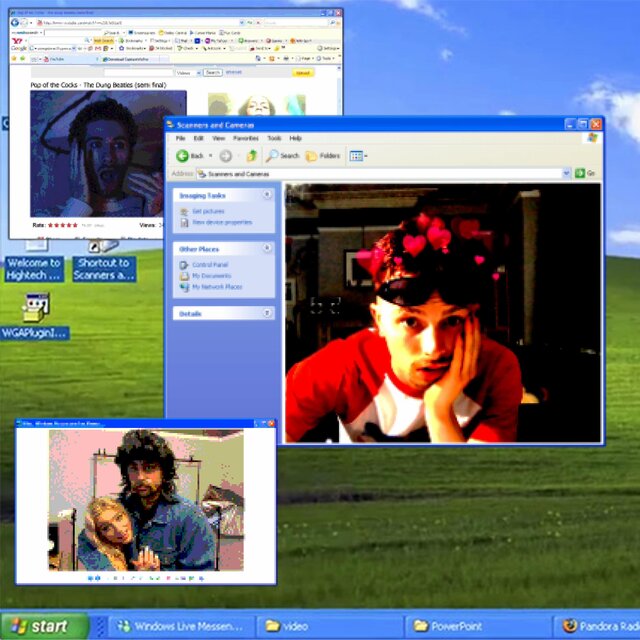Click Back arrow in Scanners and Cameras
This screenshot has width=640, height=640.
[x=182, y=156]
